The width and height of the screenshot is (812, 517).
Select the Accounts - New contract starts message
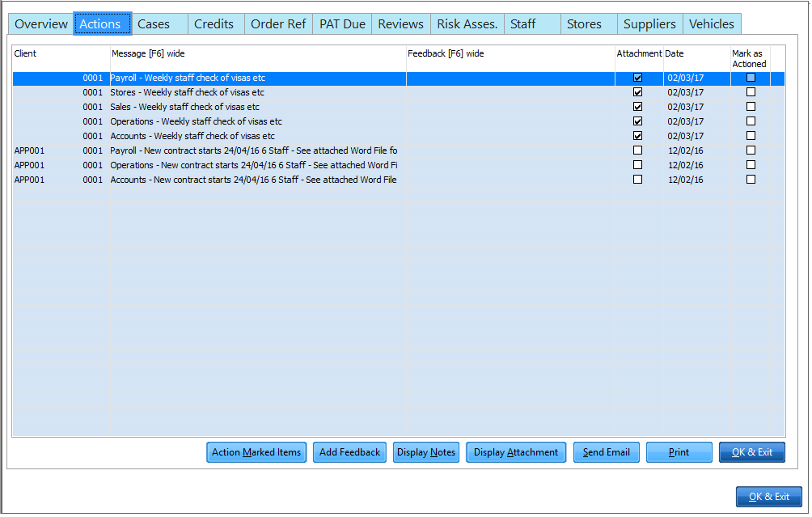click(x=253, y=180)
